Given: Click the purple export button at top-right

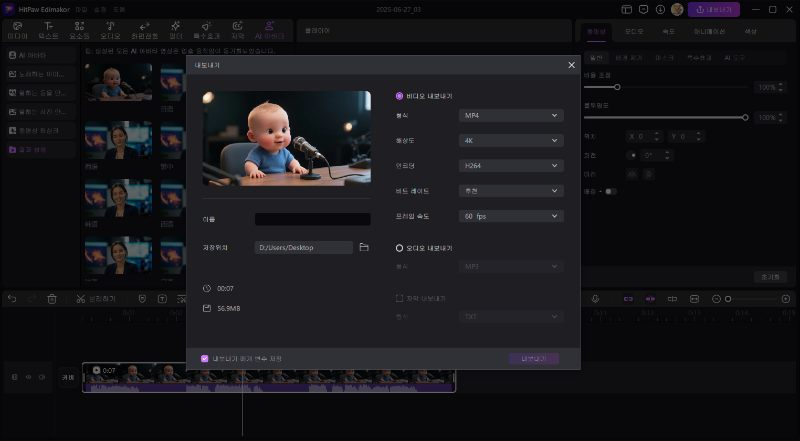Looking at the screenshot, I should pos(714,9).
